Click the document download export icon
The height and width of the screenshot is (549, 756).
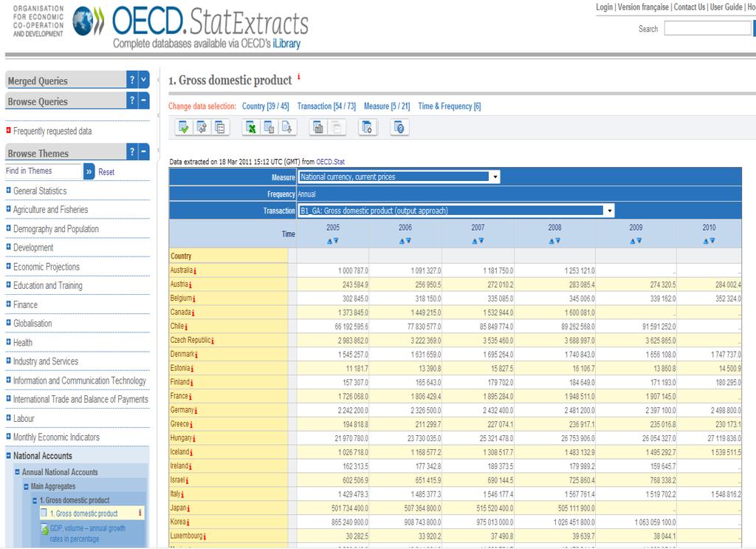[x=287, y=127]
